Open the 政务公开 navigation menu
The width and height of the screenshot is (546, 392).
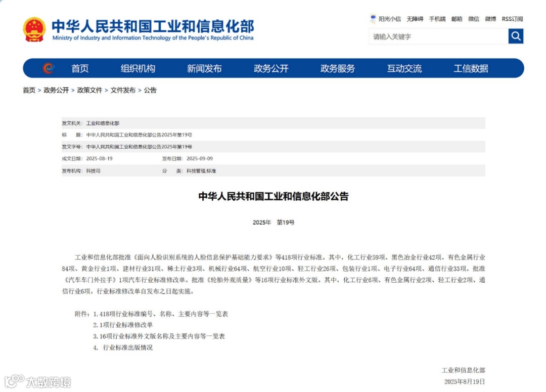coord(271,68)
